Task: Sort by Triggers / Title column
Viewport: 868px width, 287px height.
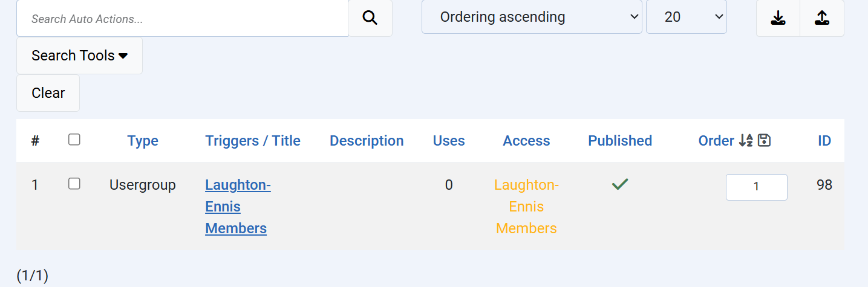Action: point(253,141)
